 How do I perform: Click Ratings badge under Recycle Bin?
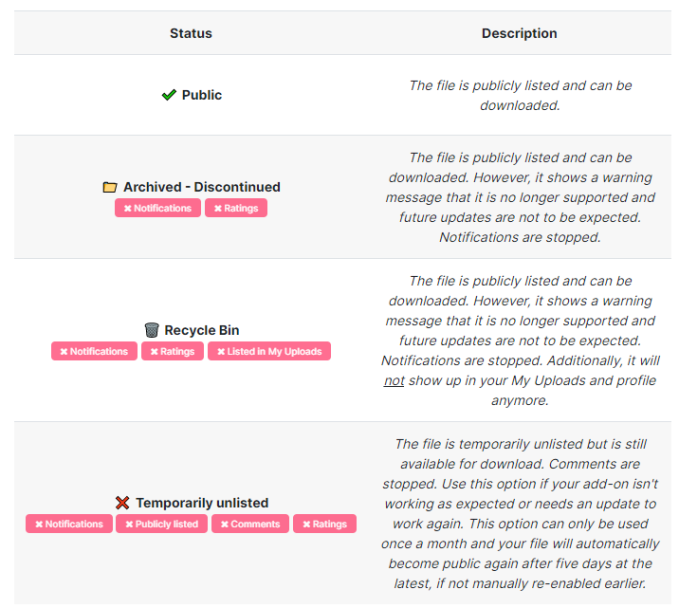pos(172,351)
